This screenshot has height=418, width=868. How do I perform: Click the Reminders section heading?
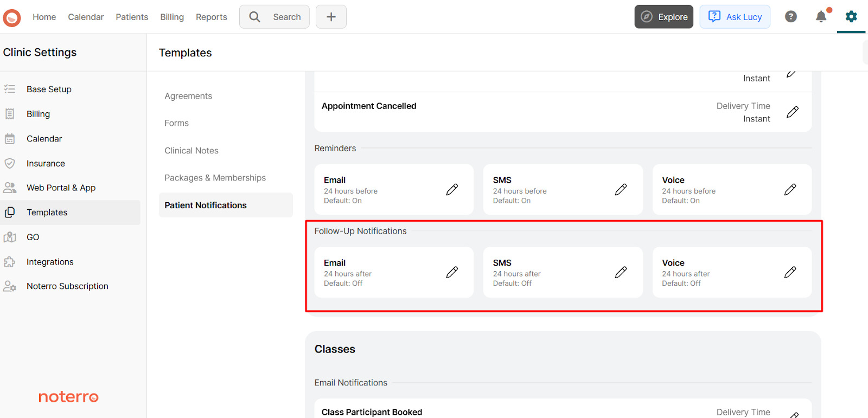pos(335,148)
